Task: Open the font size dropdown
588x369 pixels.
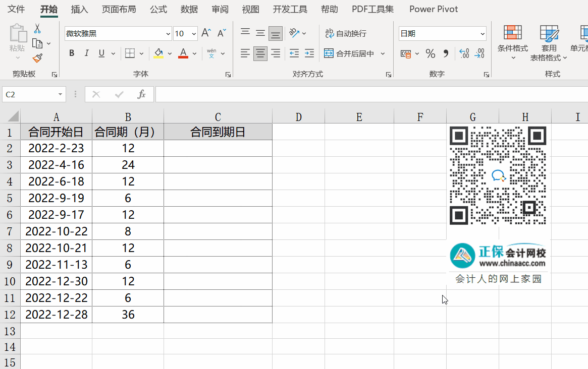Action: (194, 33)
